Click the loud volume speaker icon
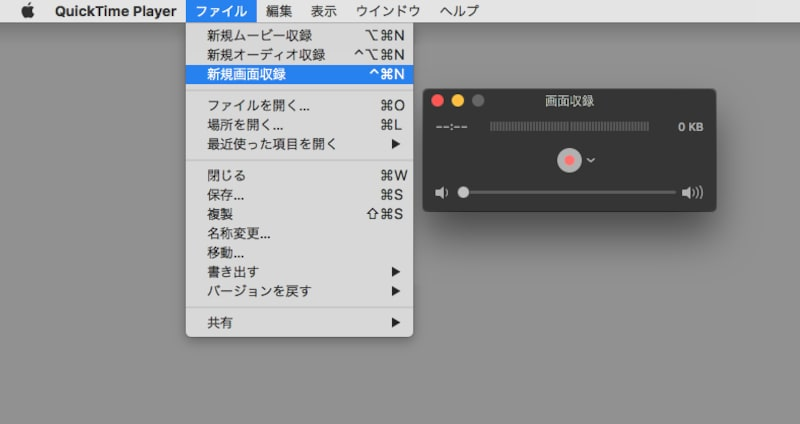Image resolution: width=800 pixels, height=424 pixels. pos(692,192)
